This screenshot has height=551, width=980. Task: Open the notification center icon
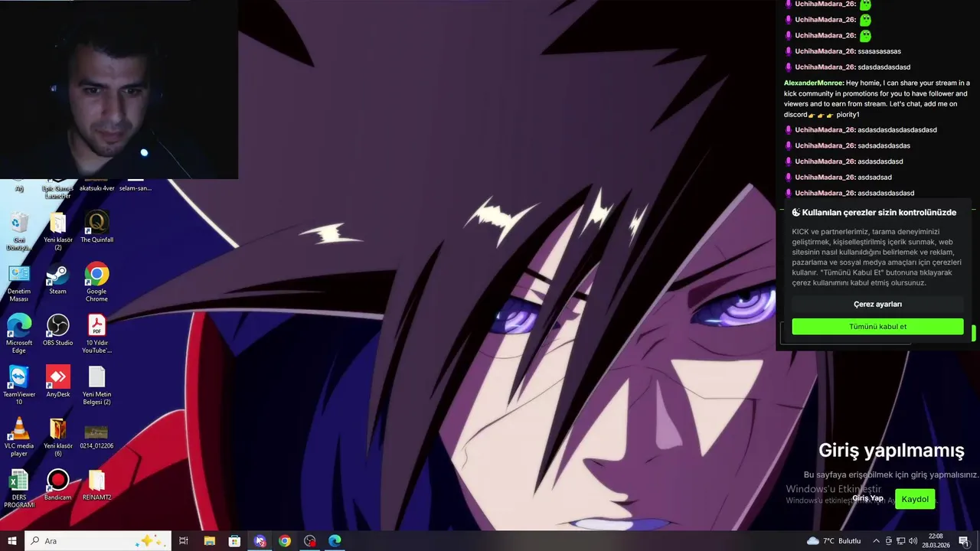click(x=963, y=541)
